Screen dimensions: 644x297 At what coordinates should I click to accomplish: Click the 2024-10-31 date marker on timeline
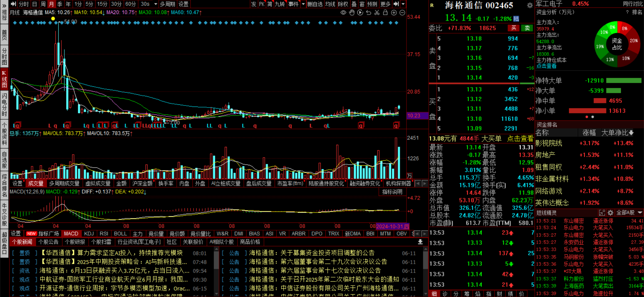click(x=392, y=226)
